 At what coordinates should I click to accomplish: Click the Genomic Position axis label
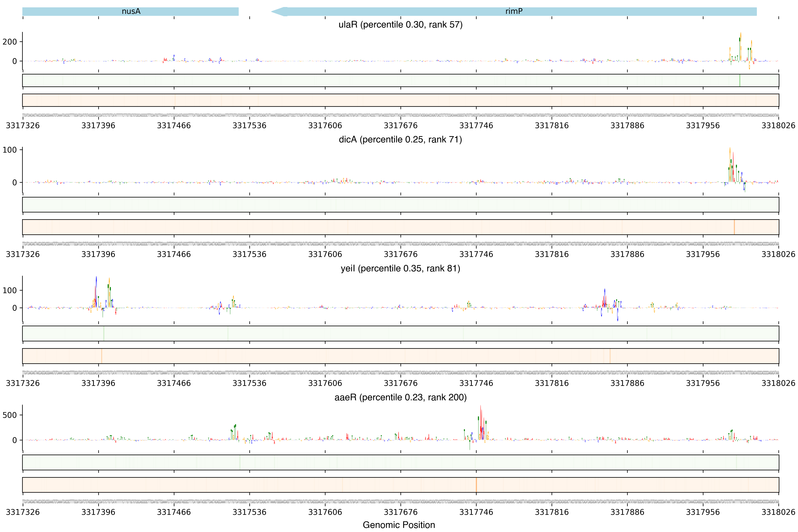pos(399,525)
